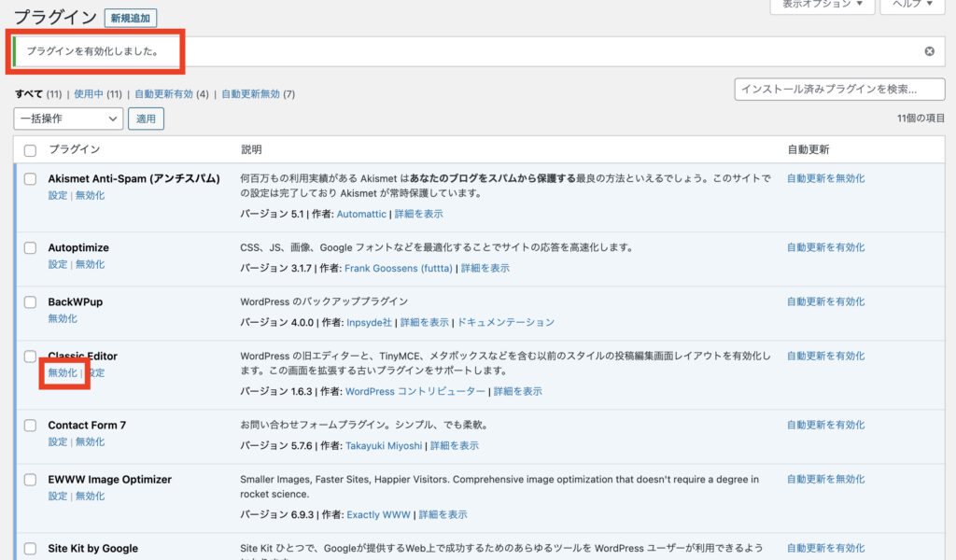Image resolution: width=956 pixels, height=560 pixels.
Task: Check the EWWW Image Optimizer checkbox
Action: coord(30,480)
